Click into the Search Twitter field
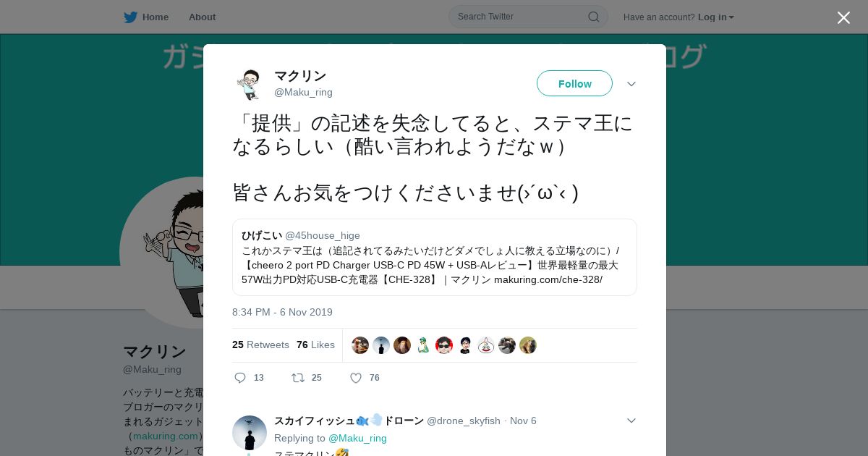868x456 pixels. tap(528, 17)
